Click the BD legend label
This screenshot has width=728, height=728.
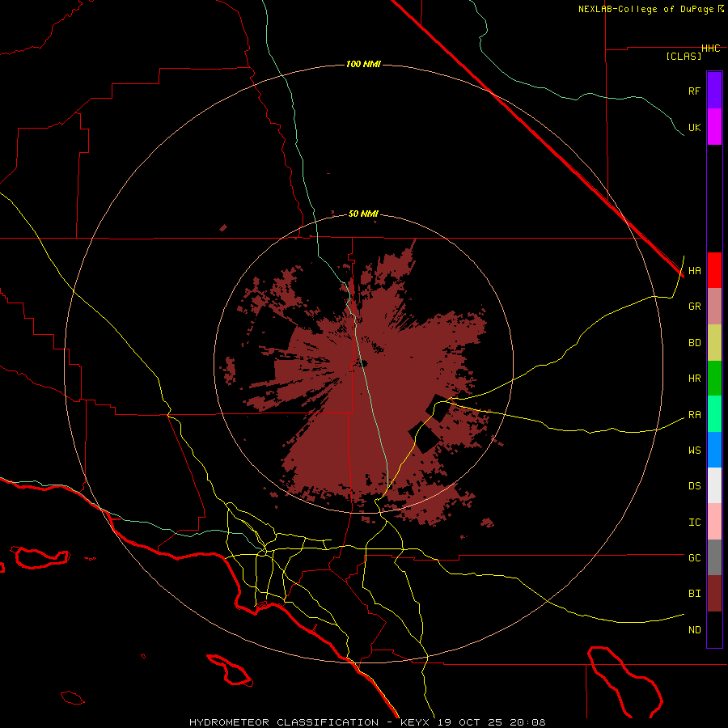pyautogui.click(x=694, y=343)
